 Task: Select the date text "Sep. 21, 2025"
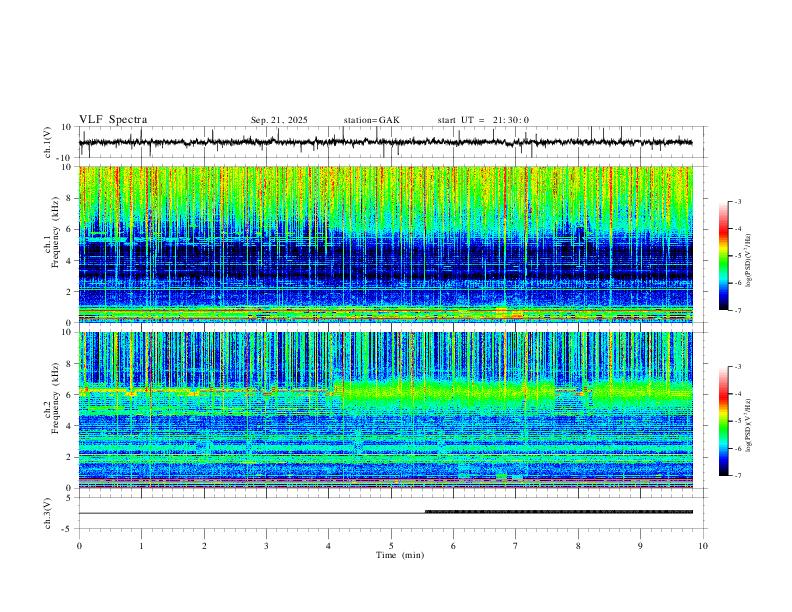[279, 120]
